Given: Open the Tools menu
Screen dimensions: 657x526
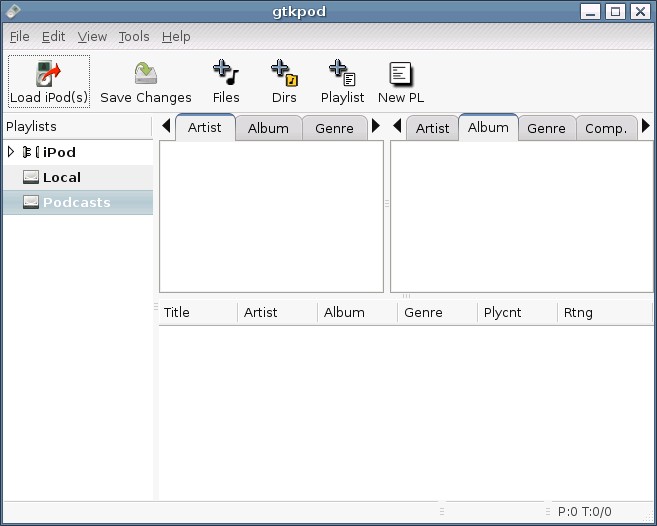Looking at the screenshot, I should pyautogui.click(x=134, y=36).
